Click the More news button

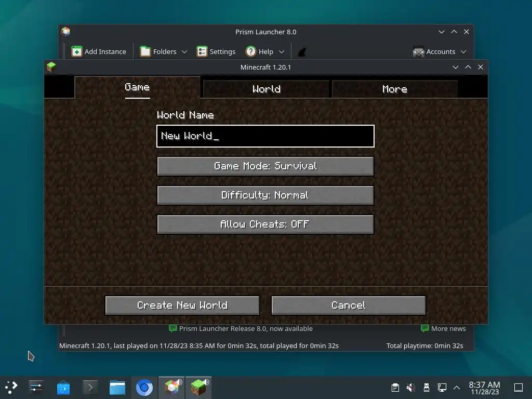pyautogui.click(x=443, y=328)
